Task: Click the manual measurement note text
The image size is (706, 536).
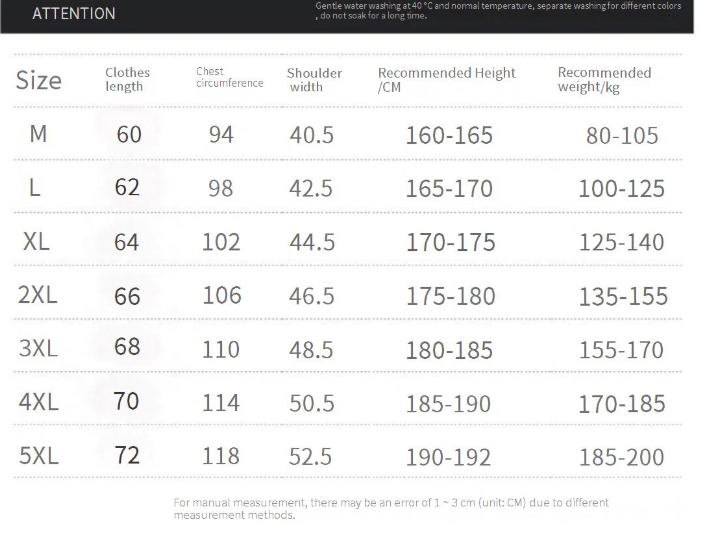Action: click(x=391, y=509)
